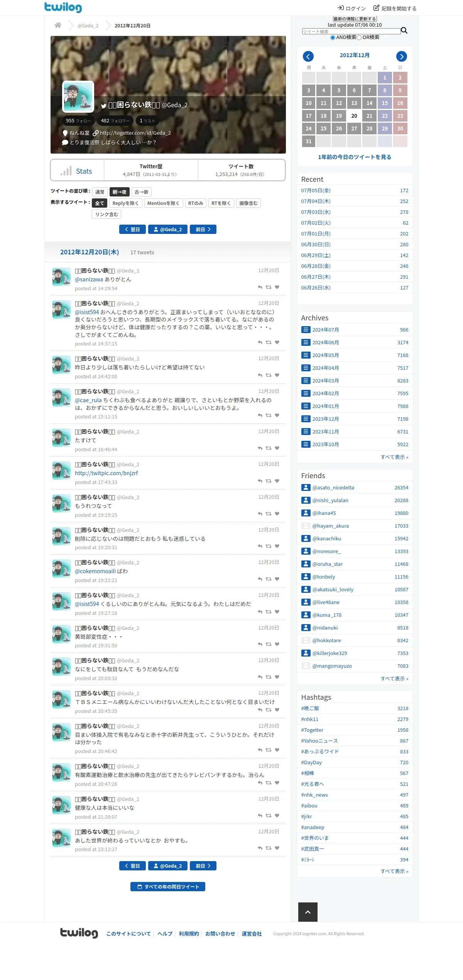Click top @Geda_2 navigation button
The height and width of the screenshot is (980, 463).
click(168, 229)
